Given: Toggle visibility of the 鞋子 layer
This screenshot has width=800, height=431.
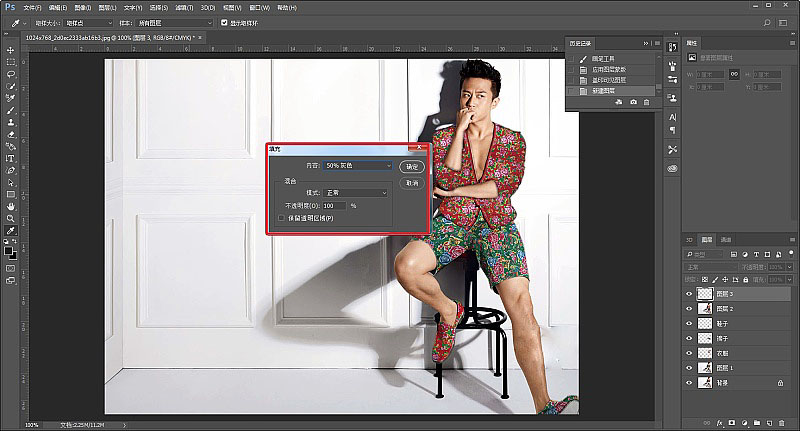Looking at the screenshot, I should point(689,323).
